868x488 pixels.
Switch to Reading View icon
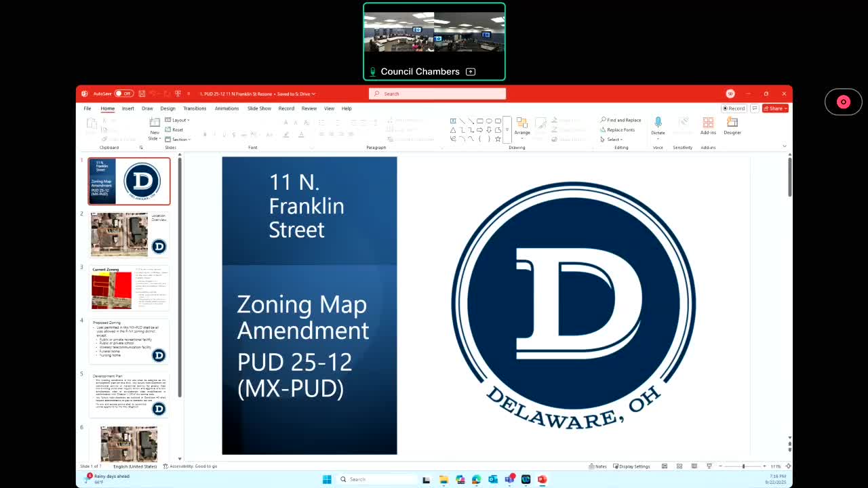point(694,466)
